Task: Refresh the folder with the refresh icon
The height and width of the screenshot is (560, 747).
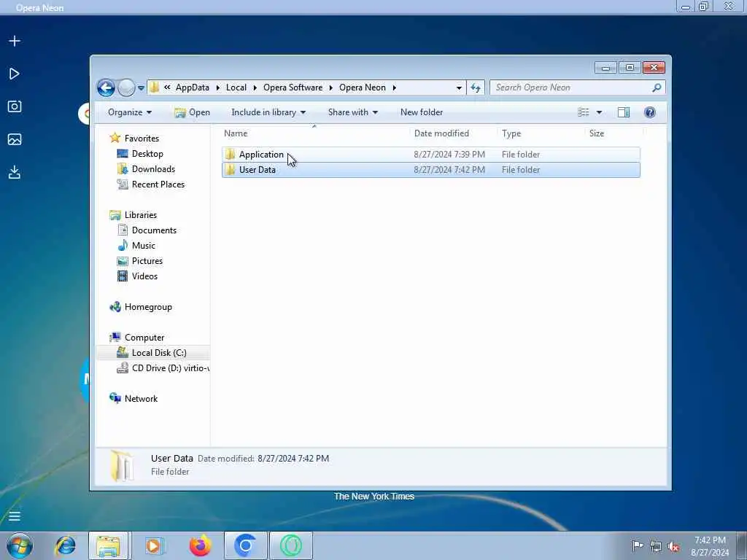Action: pyautogui.click(x=476, y=87)
